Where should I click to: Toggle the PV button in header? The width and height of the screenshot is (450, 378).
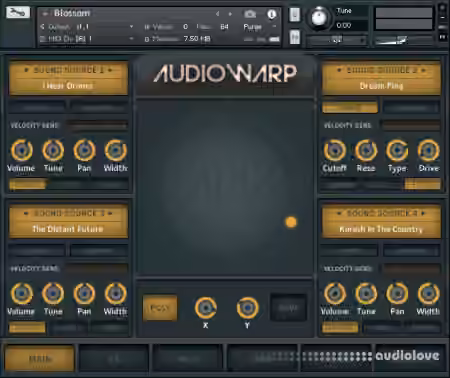point(443,37)
